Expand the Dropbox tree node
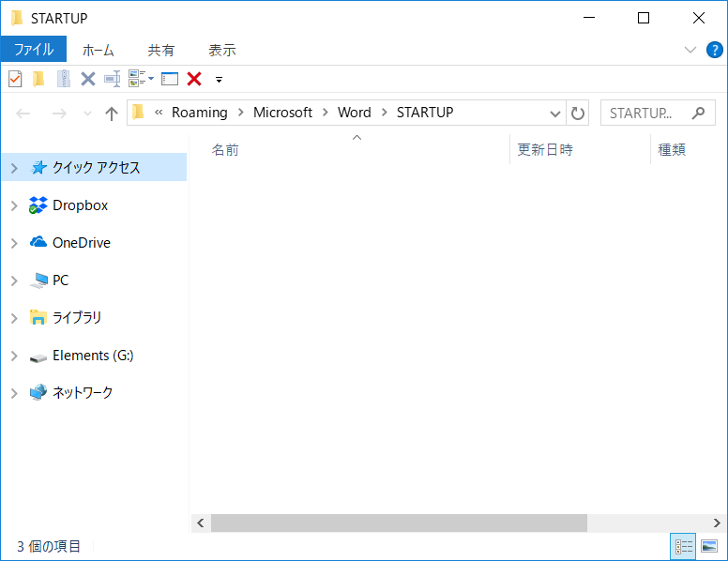Screen dimensions: 728x561 click(14, 205)
